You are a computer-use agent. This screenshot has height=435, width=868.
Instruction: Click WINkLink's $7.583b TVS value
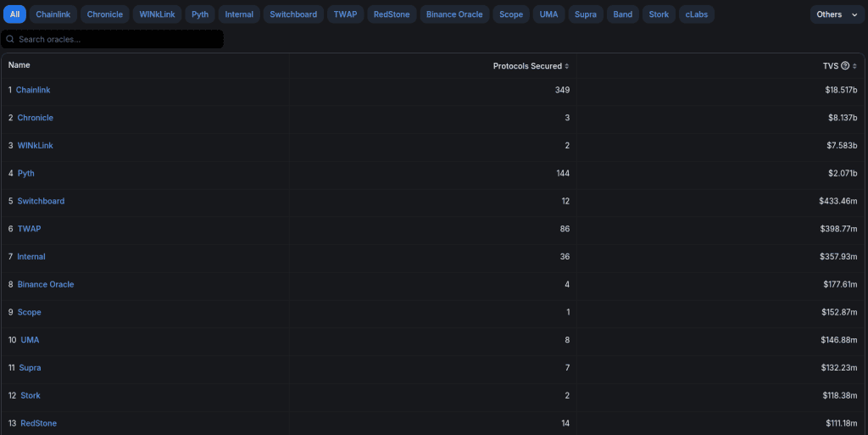coord(842,145)
